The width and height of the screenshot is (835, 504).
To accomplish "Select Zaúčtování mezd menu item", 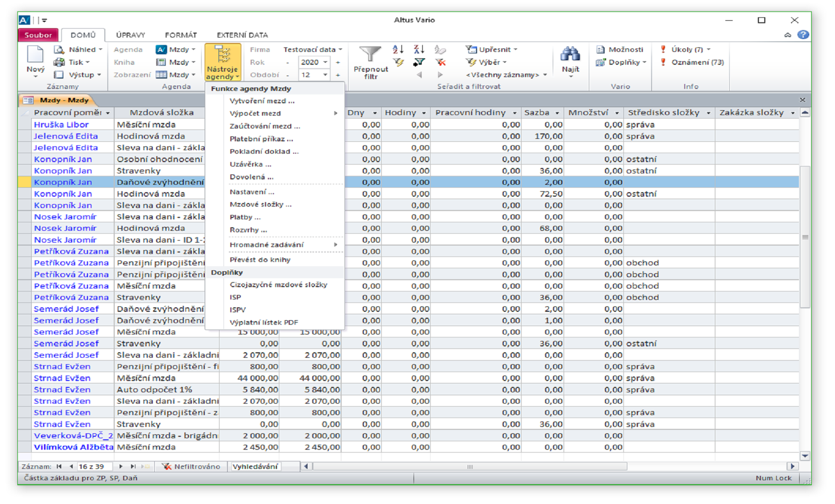I will pyautogui.click(x=275, y=126).
